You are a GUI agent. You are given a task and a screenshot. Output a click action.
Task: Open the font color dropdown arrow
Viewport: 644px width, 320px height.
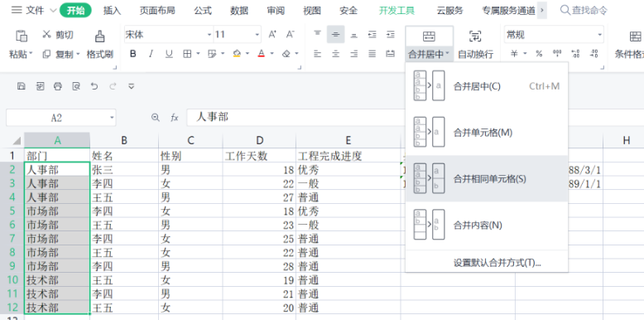(272, 54)
